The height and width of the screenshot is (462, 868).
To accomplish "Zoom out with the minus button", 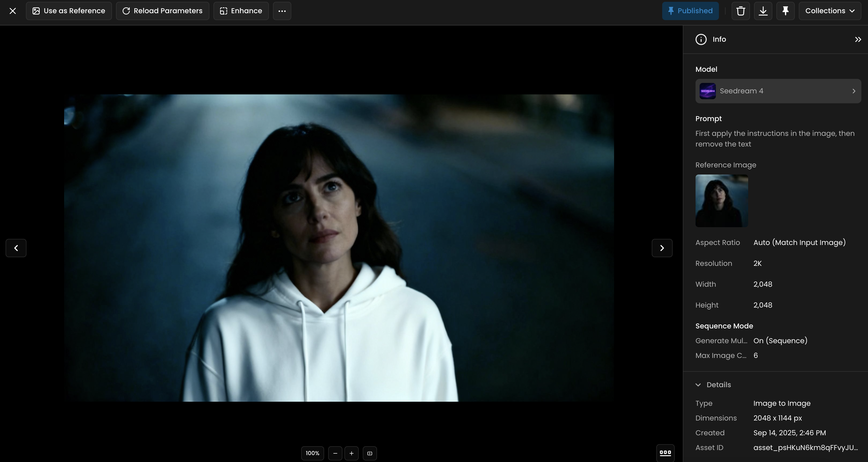I will pyautogui.click(x=335, y=453).
